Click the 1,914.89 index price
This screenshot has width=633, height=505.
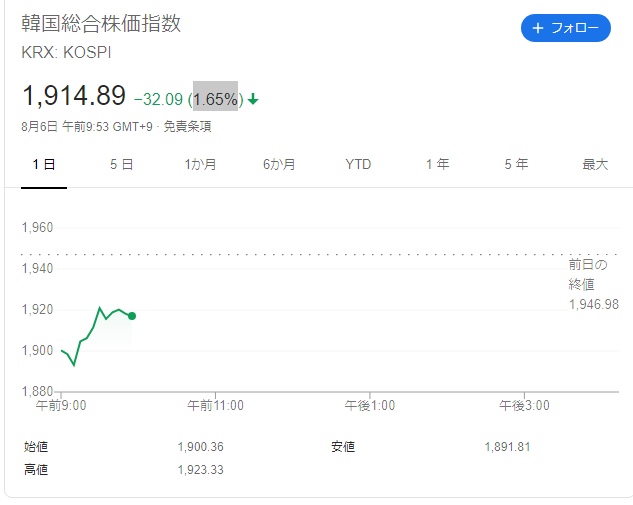[74, 96]
